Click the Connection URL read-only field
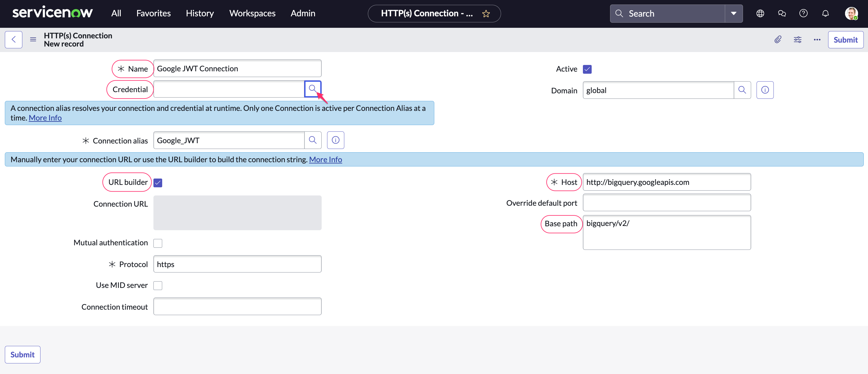 coord(237,213)
